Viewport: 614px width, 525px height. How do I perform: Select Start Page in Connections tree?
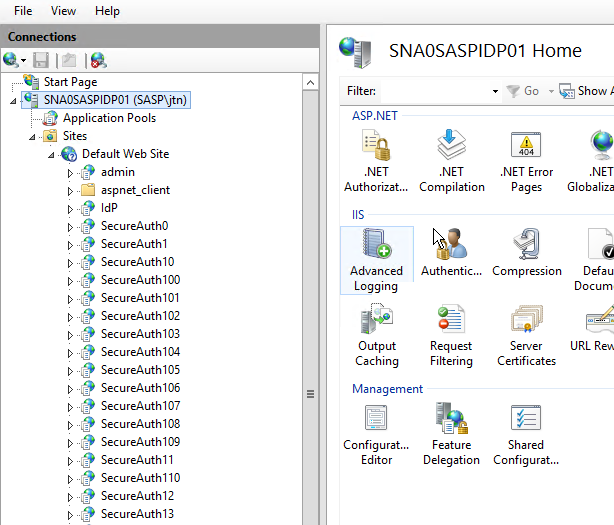tap(70, 82)
